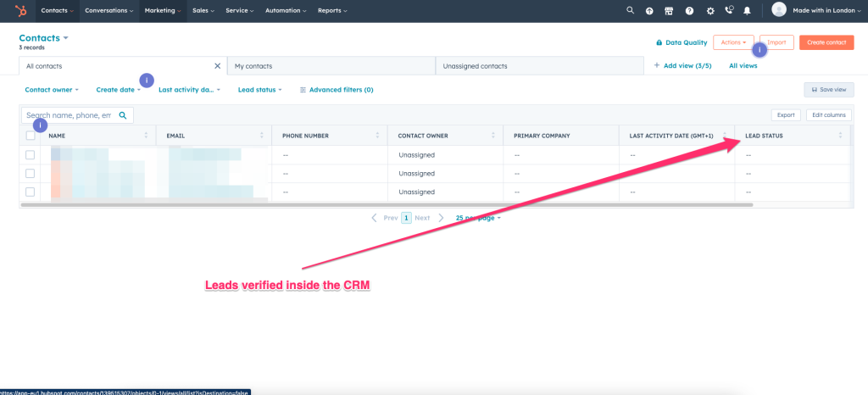
Task: Open the help question mark icon
Action: pos(689,10)
